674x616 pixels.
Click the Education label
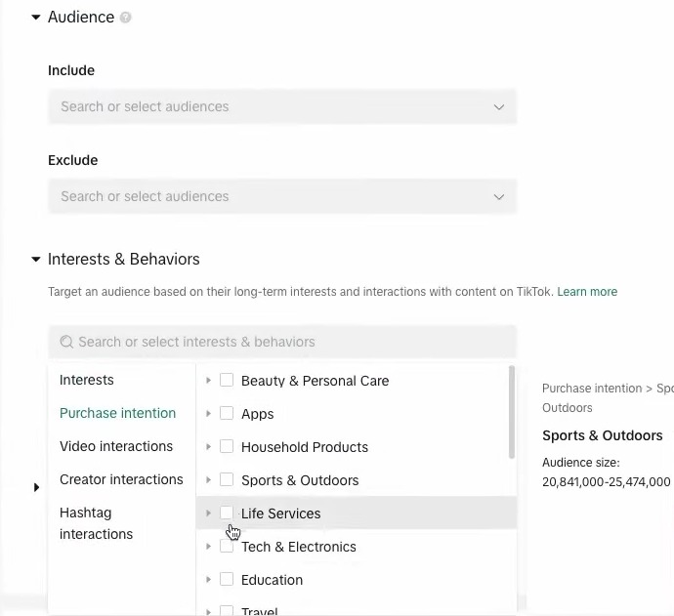pos(273,580)
